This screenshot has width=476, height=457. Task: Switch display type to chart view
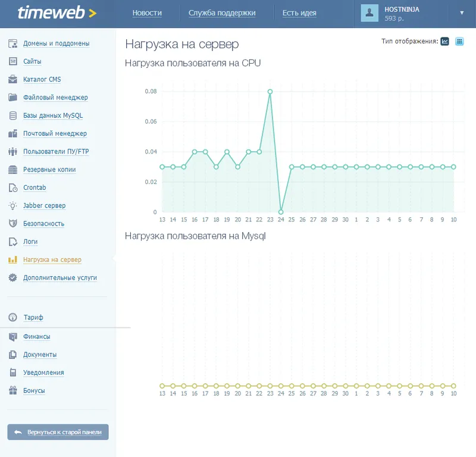[444, 41]
